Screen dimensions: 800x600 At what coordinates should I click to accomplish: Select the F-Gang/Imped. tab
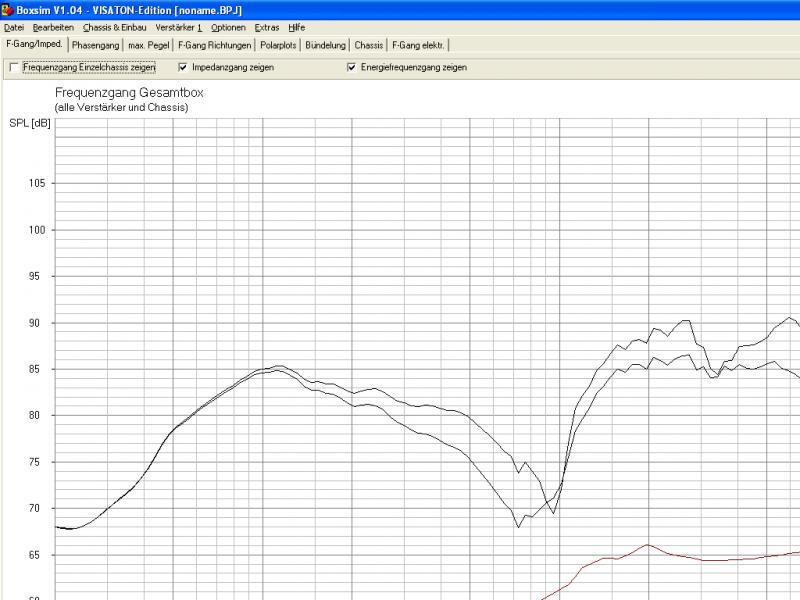34,45
